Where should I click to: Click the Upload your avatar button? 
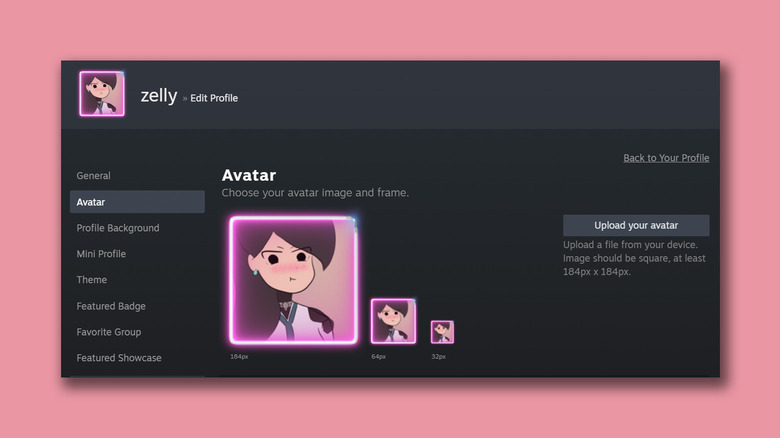[x=636, y=225]
